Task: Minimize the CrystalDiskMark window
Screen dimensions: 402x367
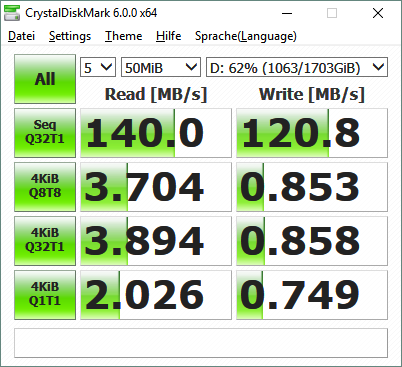Action: (x=287, y=13)
